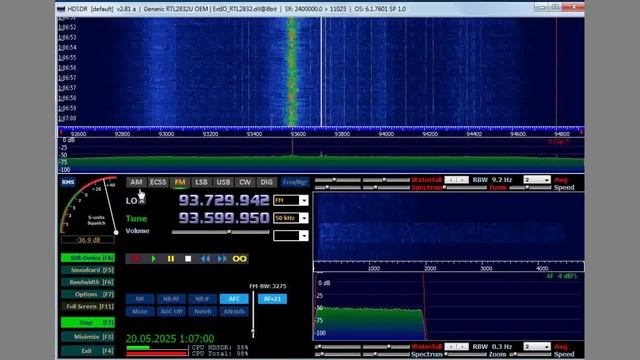The image size is (640, 360).
Task: Toggle the AGC Off button
Action: (x=171, y=311)
